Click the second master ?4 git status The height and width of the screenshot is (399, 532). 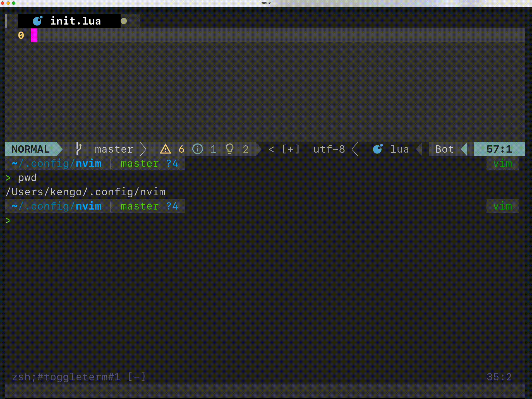tap(149, 206)
